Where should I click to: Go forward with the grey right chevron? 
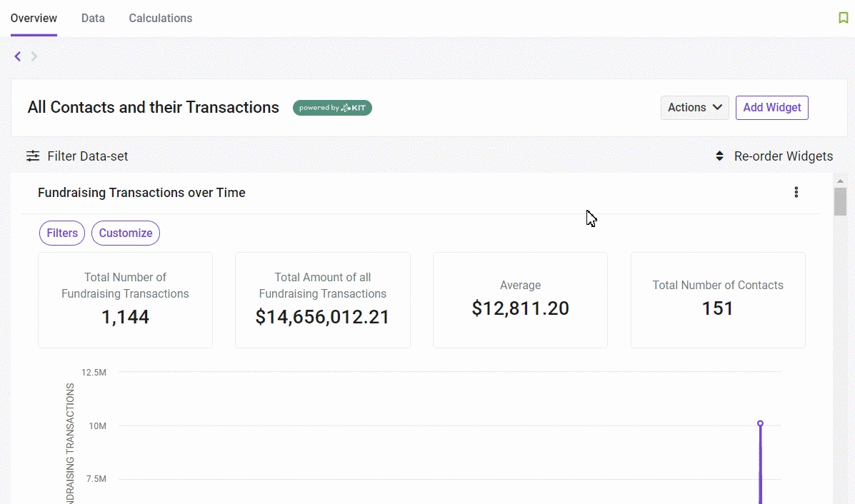click(34, 56)
